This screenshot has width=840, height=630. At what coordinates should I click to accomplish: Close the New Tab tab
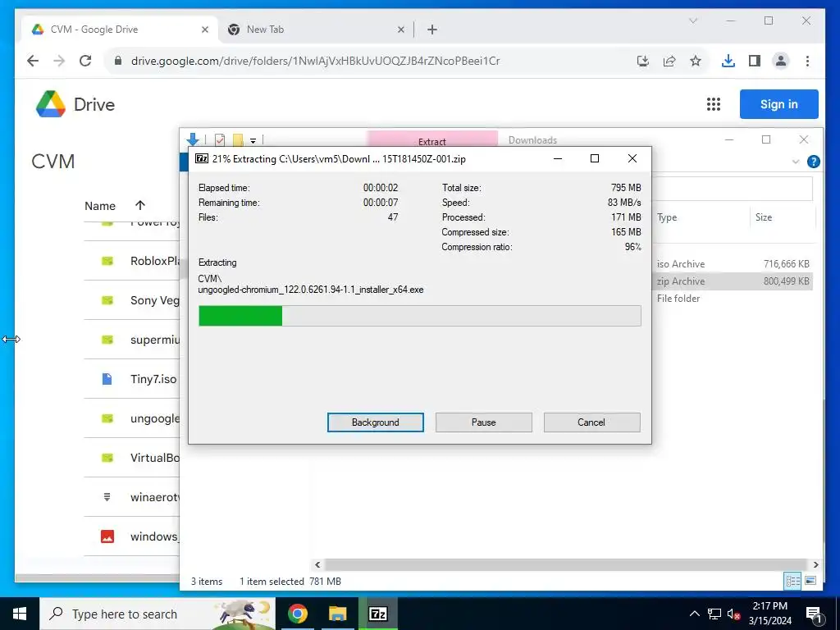pyautogui.click(x=400, y=30)
